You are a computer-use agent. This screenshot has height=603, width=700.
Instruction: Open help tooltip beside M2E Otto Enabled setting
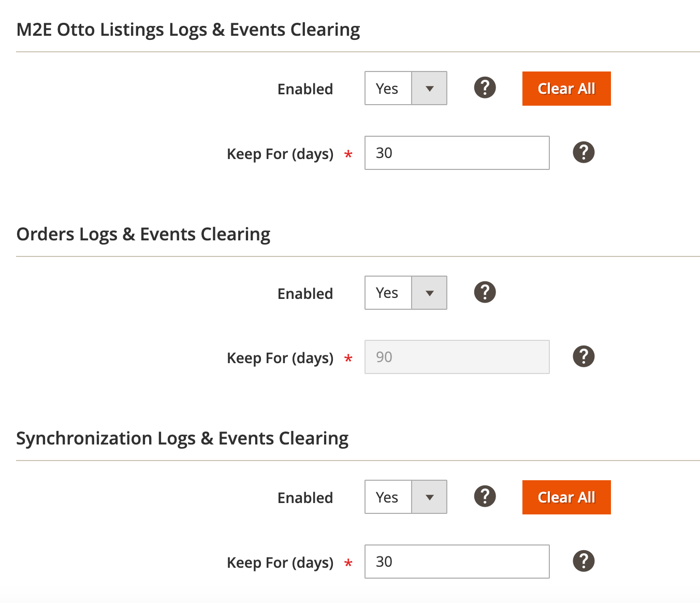485,88
